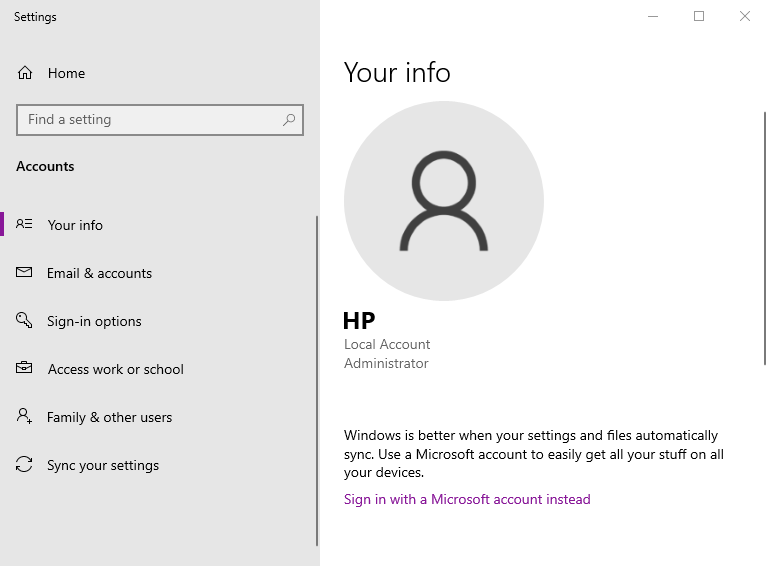Click the main page vertical scrollbar
Screen dimensions: 768x566
(x=764, y=240)
